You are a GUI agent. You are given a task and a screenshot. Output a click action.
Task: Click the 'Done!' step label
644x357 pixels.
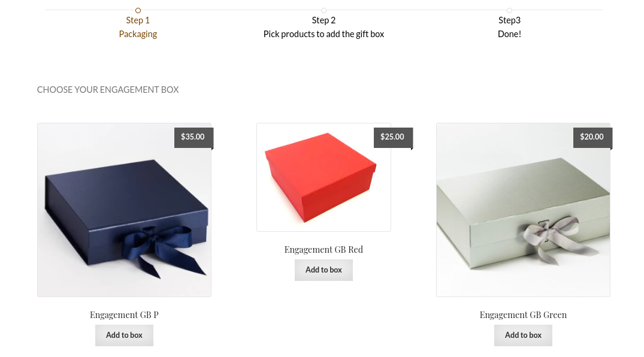tap(509, 34)
